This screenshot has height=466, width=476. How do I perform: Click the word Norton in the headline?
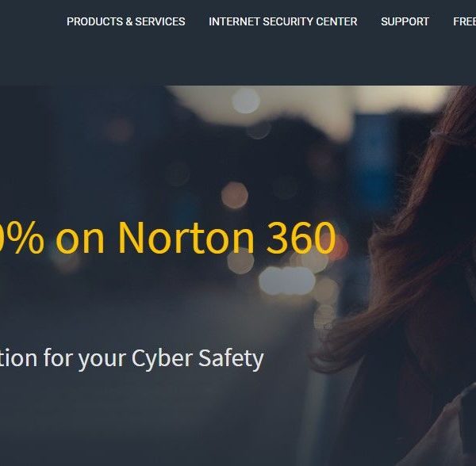[186, 238]
